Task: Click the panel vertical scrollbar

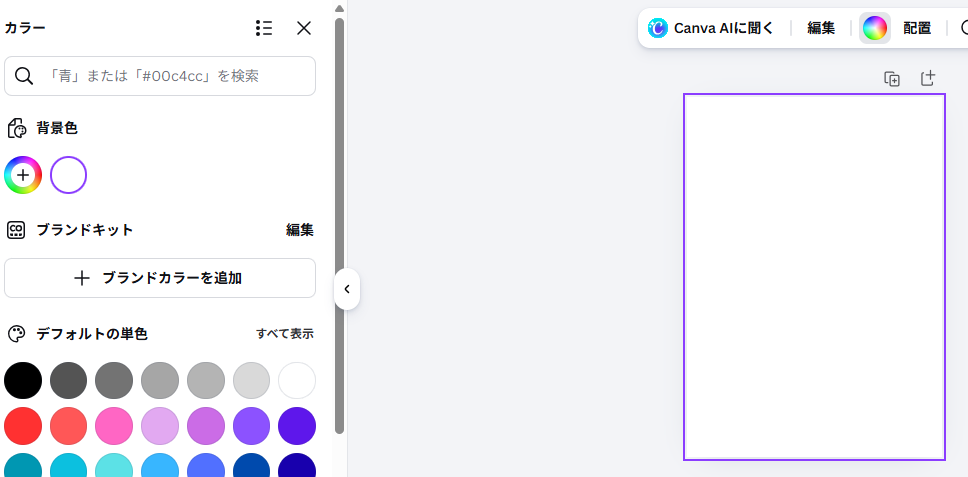Action: click(340, 225)
